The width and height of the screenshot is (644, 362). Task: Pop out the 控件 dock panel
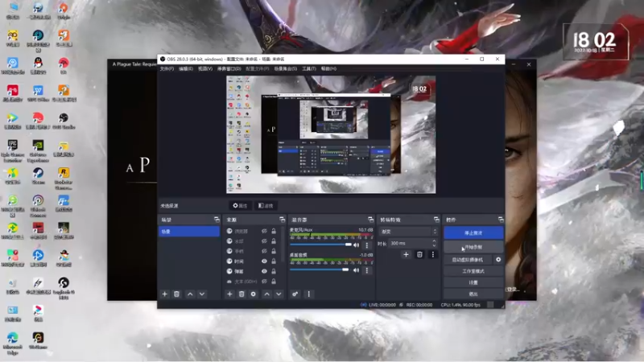pos(501,220)
